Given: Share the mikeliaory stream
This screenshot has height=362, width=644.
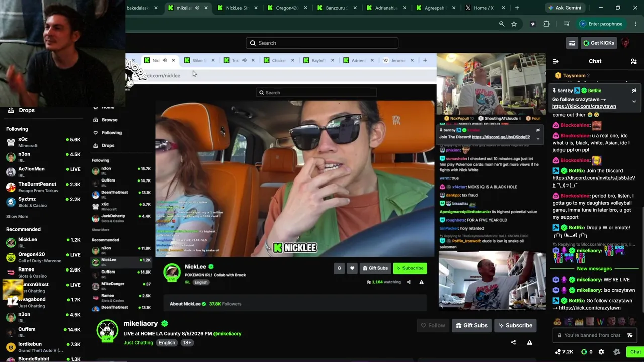Looking at the screenshot, I should (x=513, y=342).
